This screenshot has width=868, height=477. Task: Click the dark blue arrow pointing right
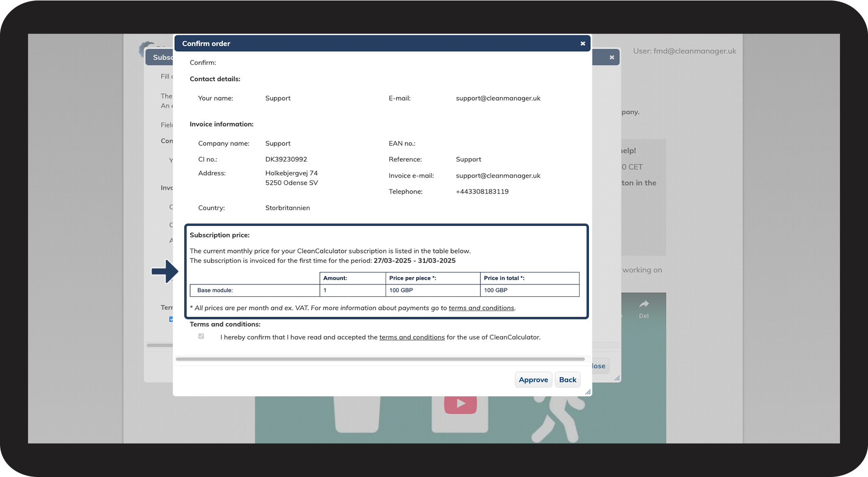coord(165,271)
